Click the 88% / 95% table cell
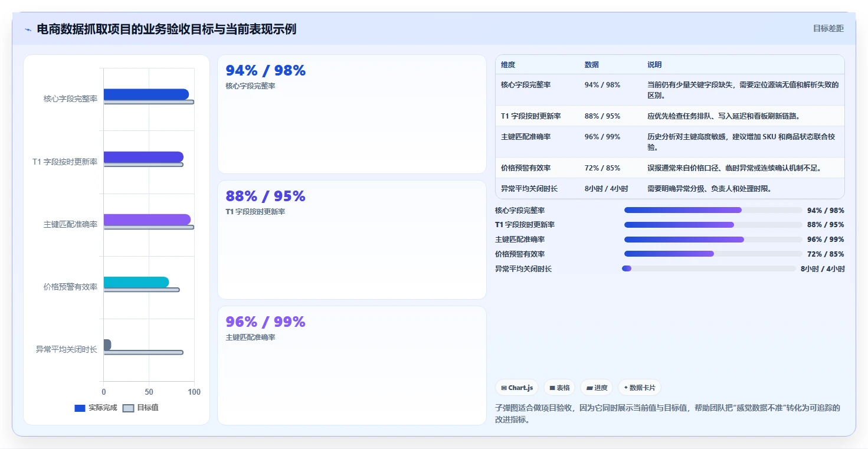 (602, 116)
